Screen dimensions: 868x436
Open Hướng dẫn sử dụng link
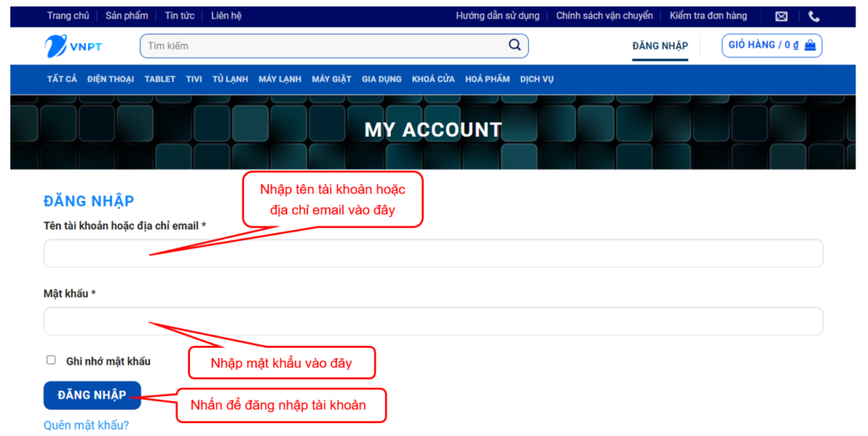point(497,16)
